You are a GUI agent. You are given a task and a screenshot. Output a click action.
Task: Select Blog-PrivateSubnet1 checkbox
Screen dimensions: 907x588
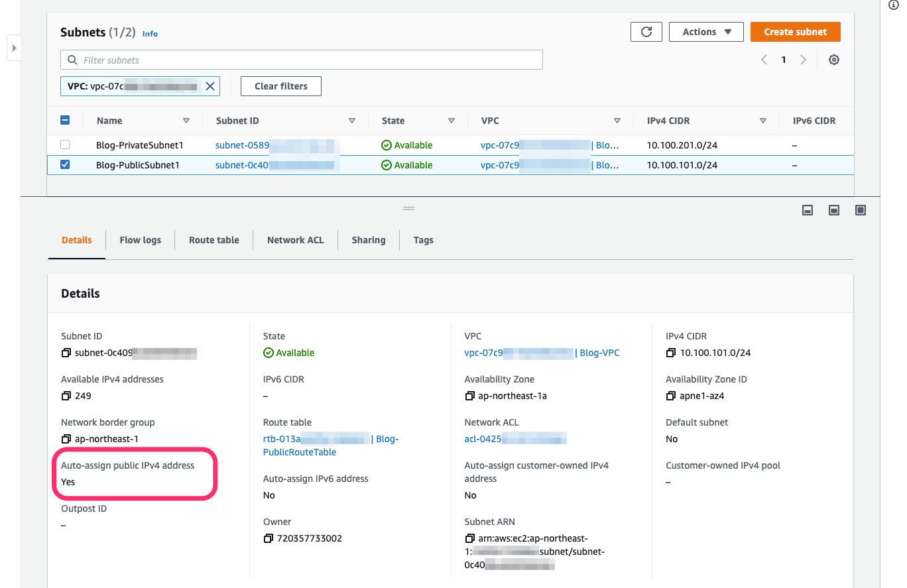65,145
